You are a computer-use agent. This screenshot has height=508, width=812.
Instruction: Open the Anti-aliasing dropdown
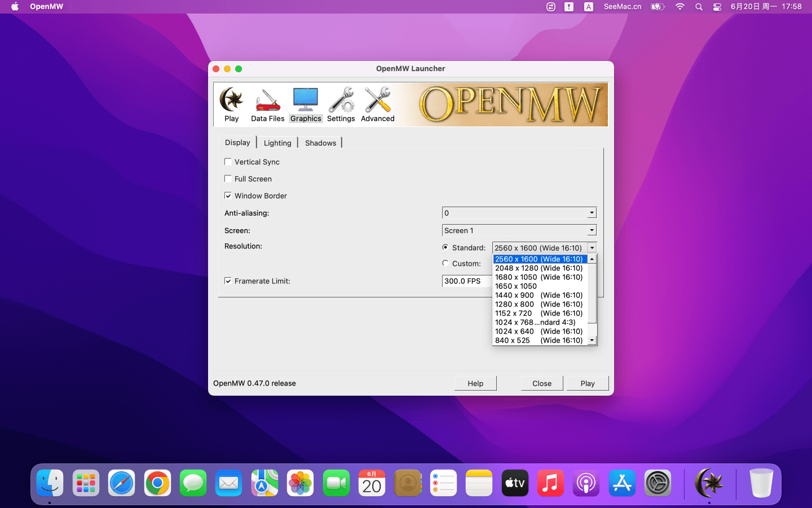[519, 213]
